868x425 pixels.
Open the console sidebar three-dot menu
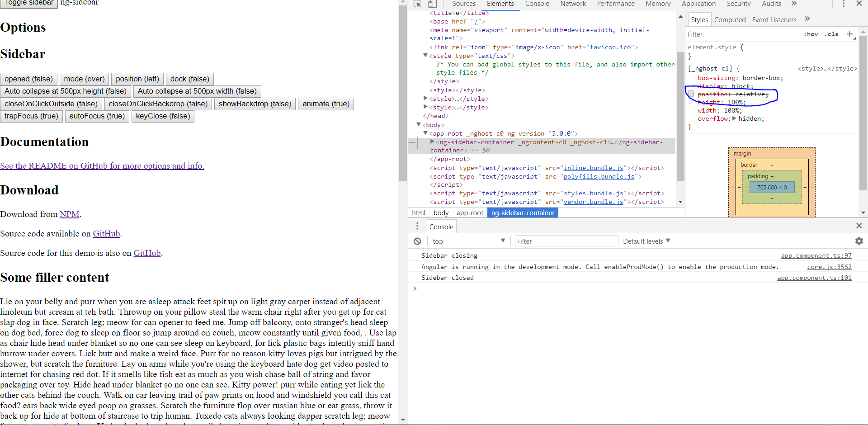(417, 226)
